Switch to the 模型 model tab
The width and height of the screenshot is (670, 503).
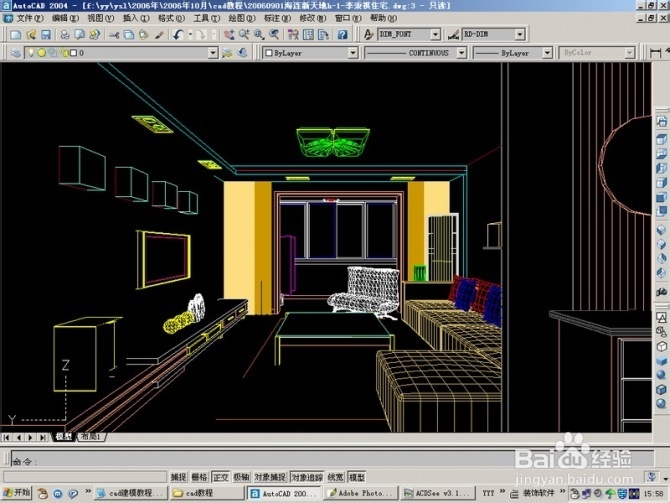pos(64,437)
